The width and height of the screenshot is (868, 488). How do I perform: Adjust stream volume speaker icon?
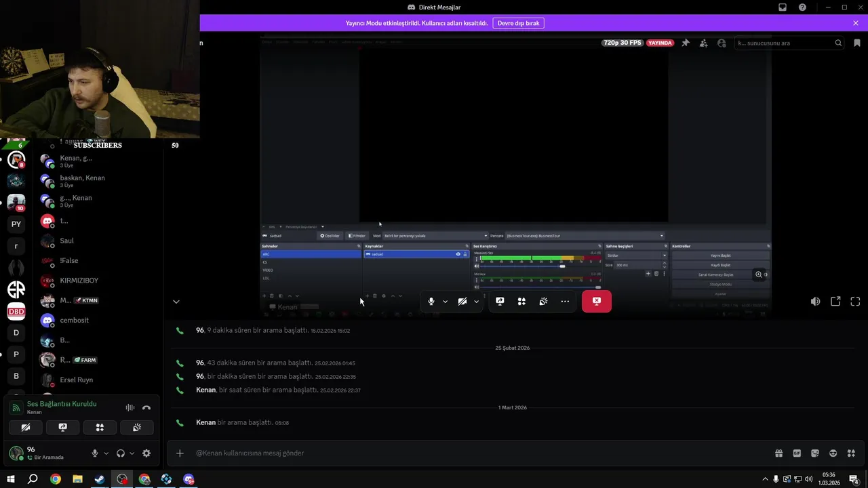coord(815,302)
